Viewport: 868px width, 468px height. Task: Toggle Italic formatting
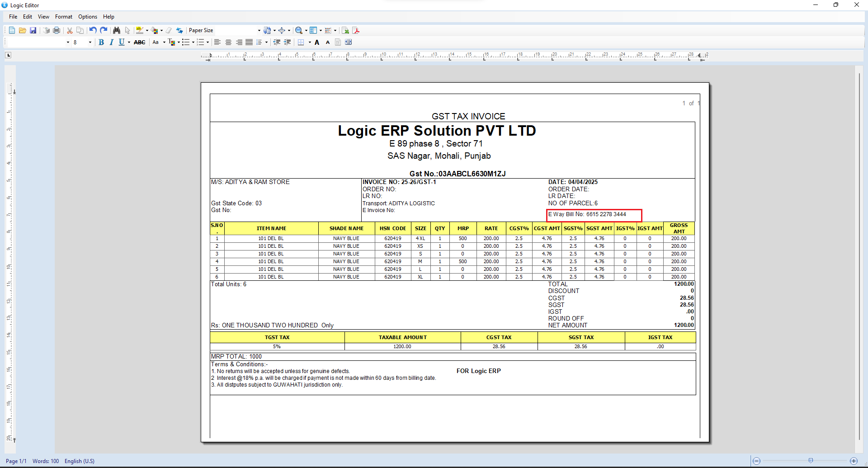point(111,42)
